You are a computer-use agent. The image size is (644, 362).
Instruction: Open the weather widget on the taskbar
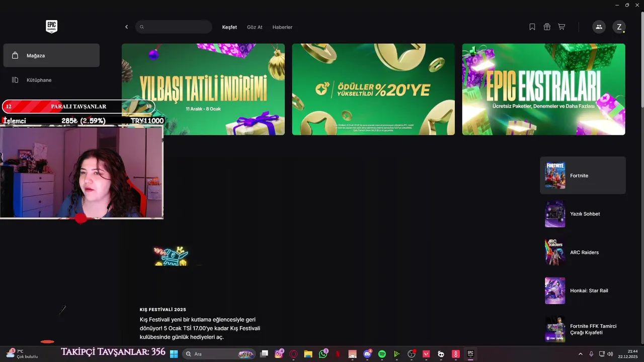point(23,354)
